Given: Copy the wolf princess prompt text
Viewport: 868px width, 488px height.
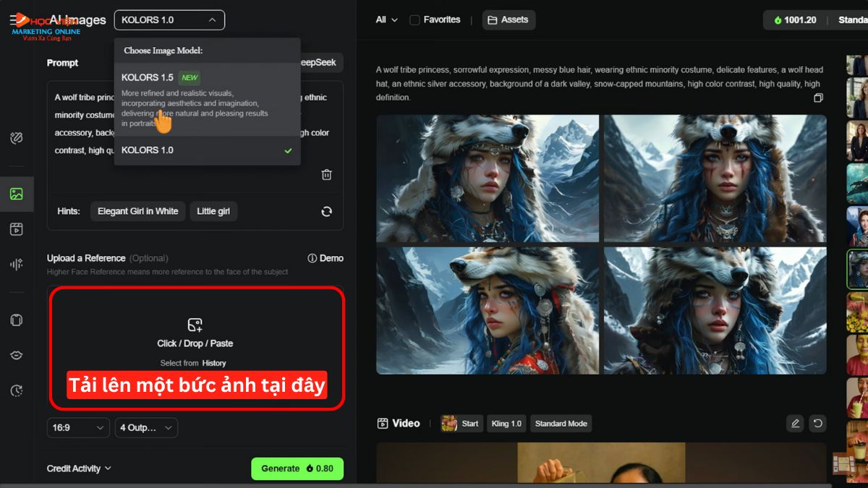Looking at the screenshot, I should [x=818, y=98].
